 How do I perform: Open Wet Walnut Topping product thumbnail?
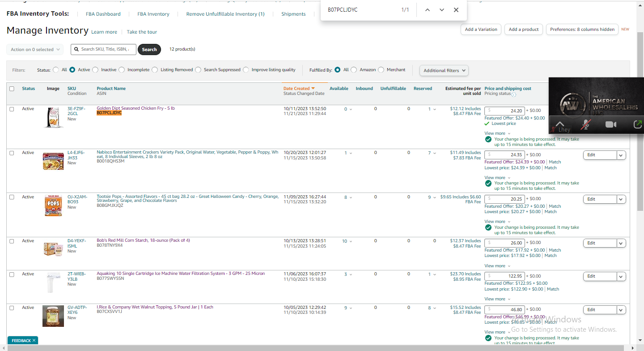(53, 316)
